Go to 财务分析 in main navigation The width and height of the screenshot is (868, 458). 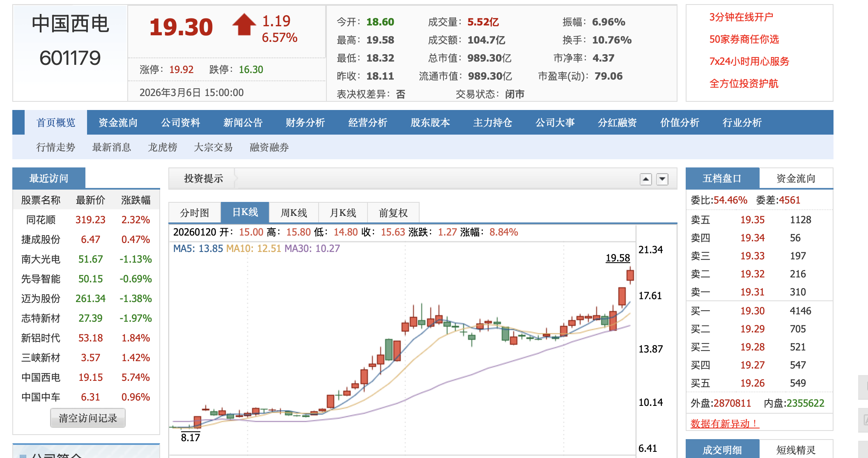pos(305,122)
